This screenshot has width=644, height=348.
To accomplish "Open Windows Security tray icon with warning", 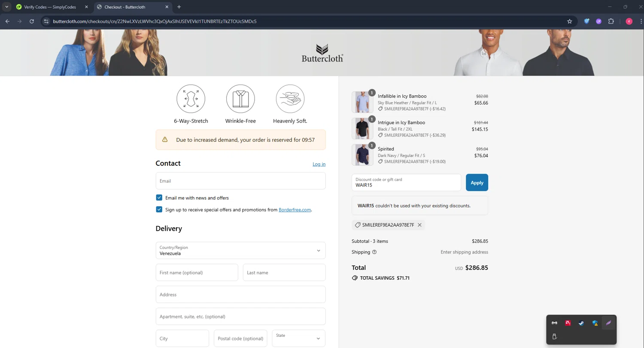I will pyautogui.click(x=595, y=323).
